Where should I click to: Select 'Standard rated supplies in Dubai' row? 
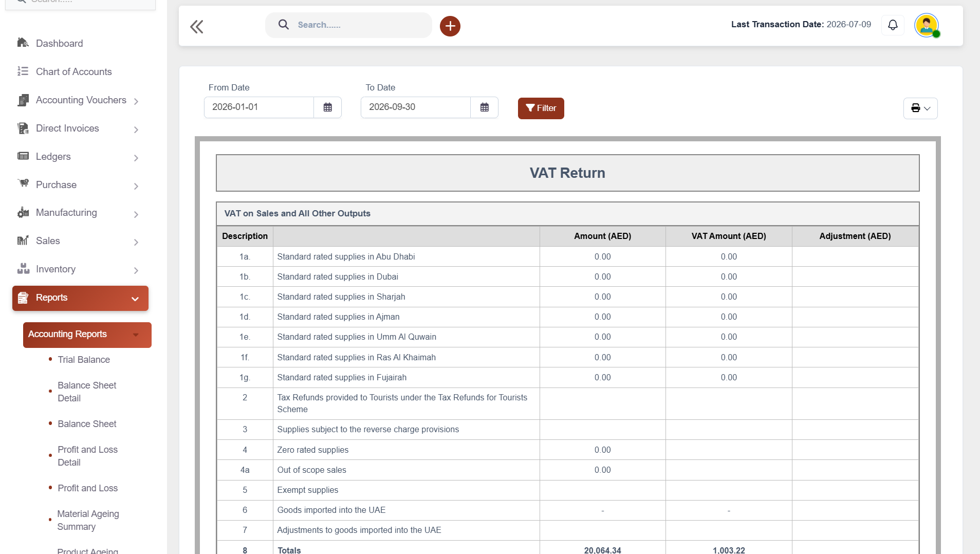(567, 276)
